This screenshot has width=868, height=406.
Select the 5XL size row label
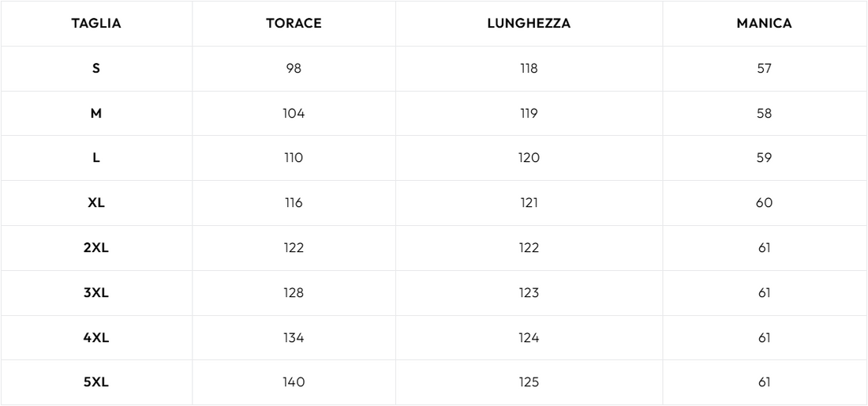96,382
